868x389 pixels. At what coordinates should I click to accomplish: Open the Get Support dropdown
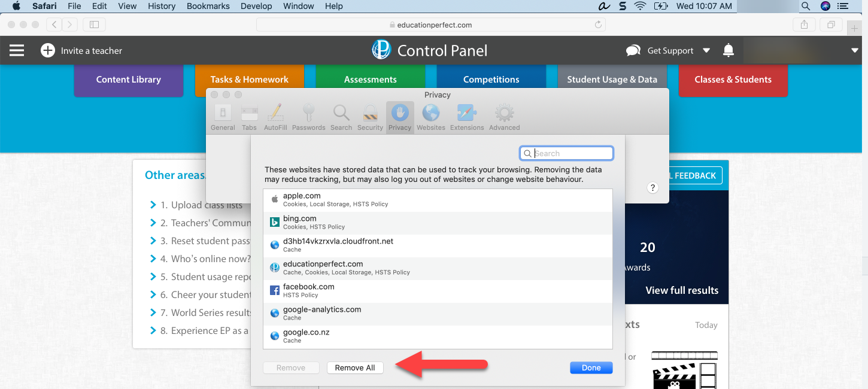click(x=668, y=51)
